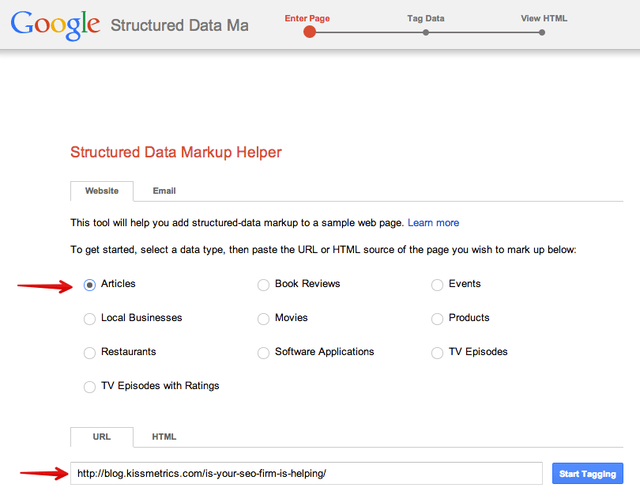
Task: Open the Website tab
Action: 101,191
